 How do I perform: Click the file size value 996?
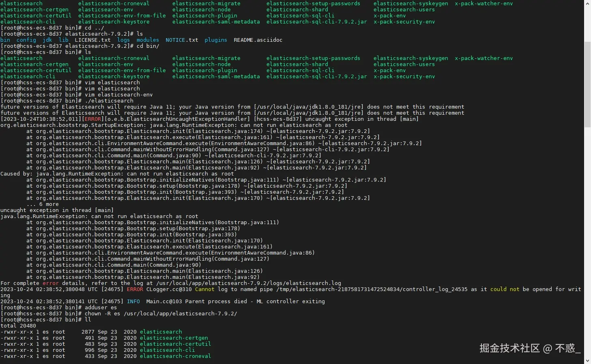click(x=89, y=350)
